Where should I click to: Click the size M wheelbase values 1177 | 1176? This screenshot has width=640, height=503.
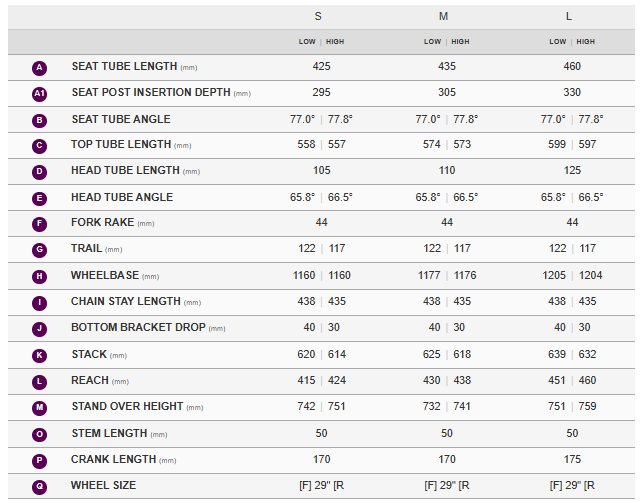(x=446, y=275)
